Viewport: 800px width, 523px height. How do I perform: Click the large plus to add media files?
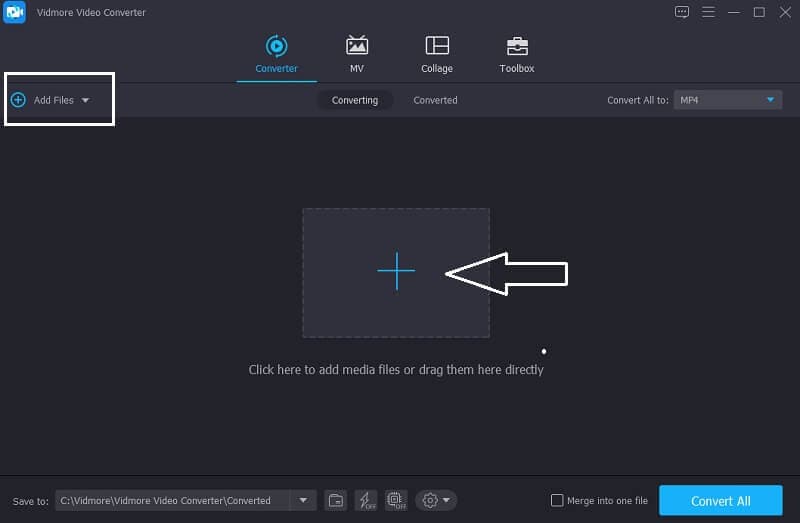click(x=396, y=272)
